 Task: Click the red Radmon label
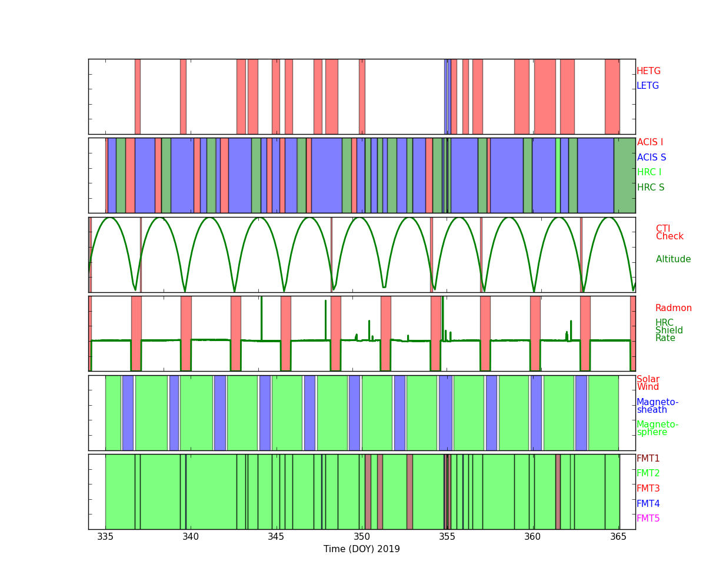click(673, 308)
